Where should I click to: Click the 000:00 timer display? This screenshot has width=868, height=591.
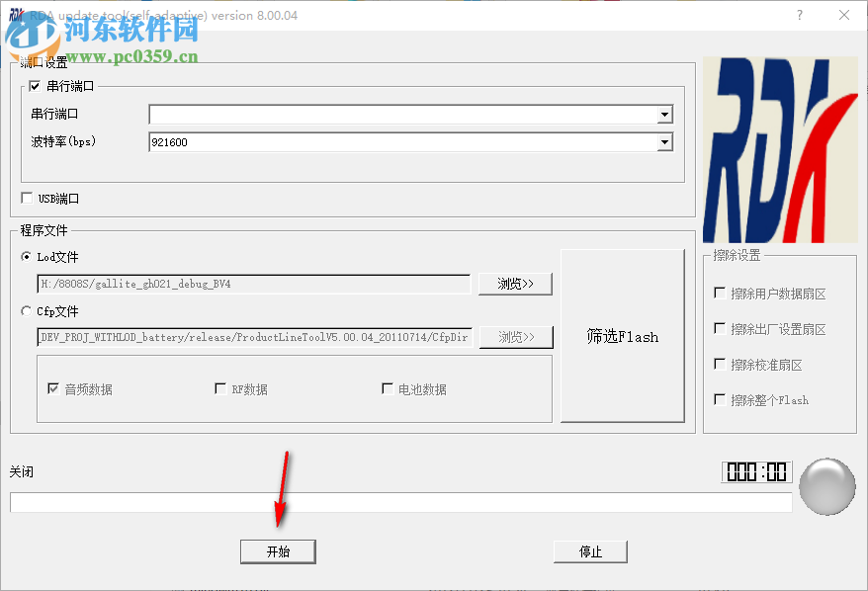coord(755,471)
